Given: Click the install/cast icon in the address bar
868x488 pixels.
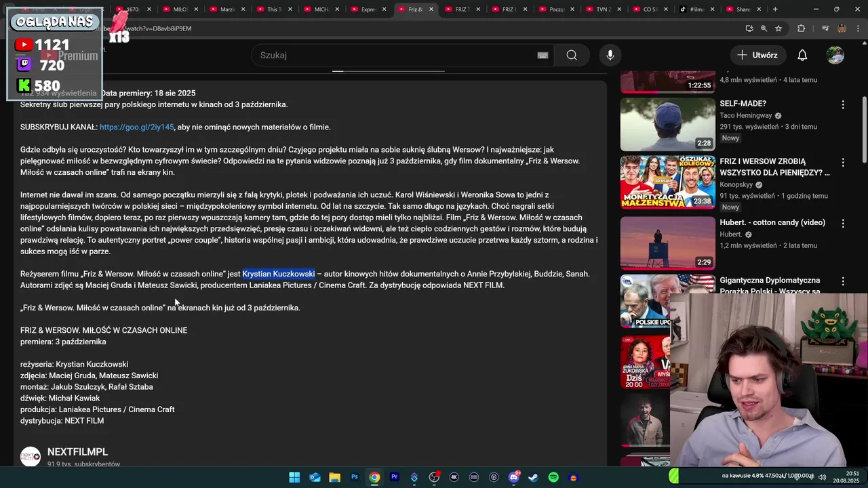Looking at the screenshot, I should [x=749, y=28].
